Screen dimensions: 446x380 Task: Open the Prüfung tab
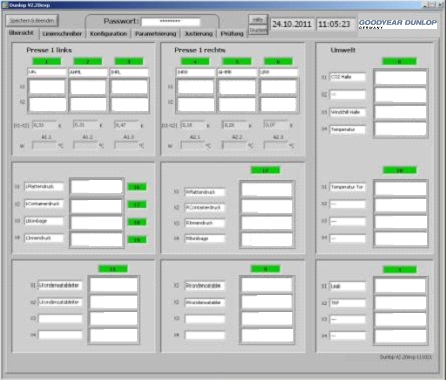tap(232, 34)
